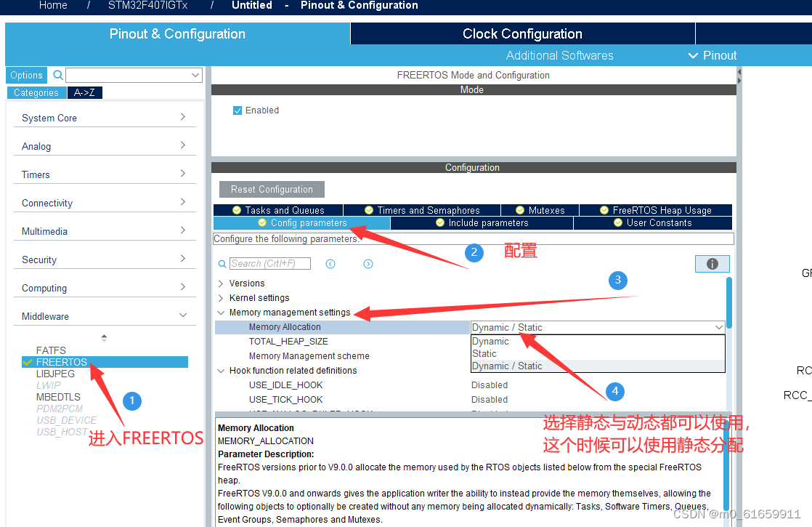Open Additional Softwares
Image resolution: width=812 pixels, height=527 pixels.
tap(559, 55)
